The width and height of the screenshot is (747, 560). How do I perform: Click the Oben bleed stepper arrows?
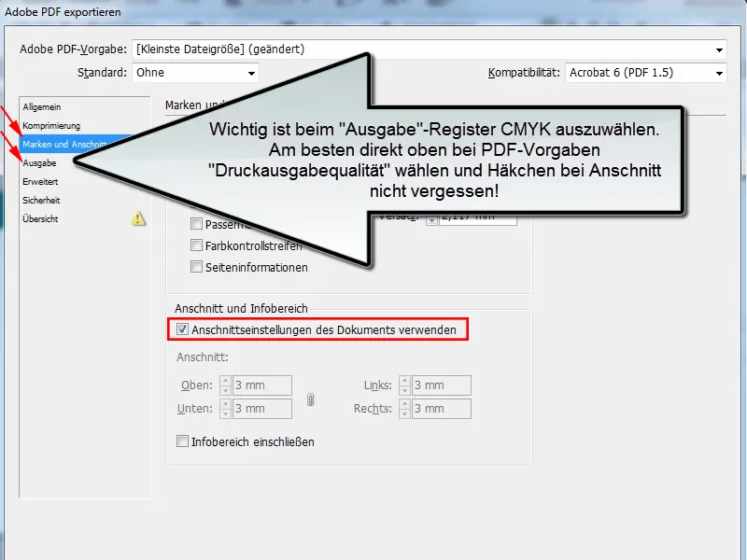[x=225, y=385]
